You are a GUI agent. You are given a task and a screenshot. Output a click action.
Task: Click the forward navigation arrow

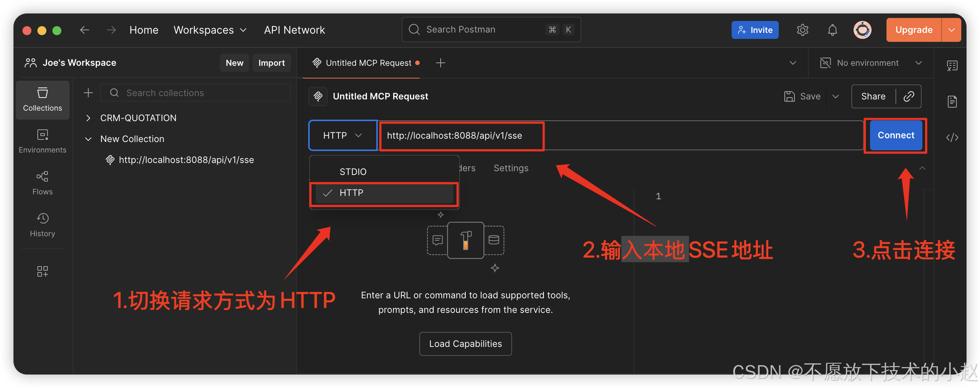[111, 30]
